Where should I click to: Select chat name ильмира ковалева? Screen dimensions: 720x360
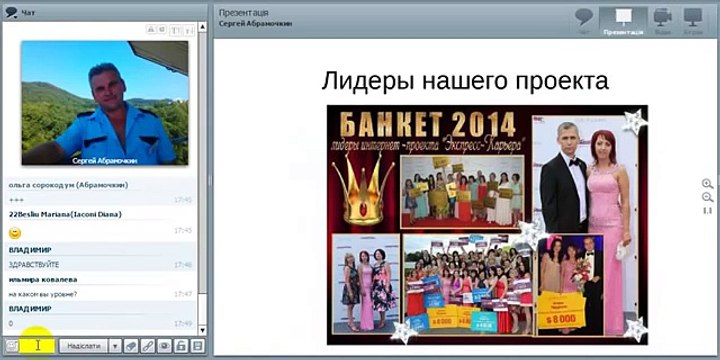coord(43,280)
